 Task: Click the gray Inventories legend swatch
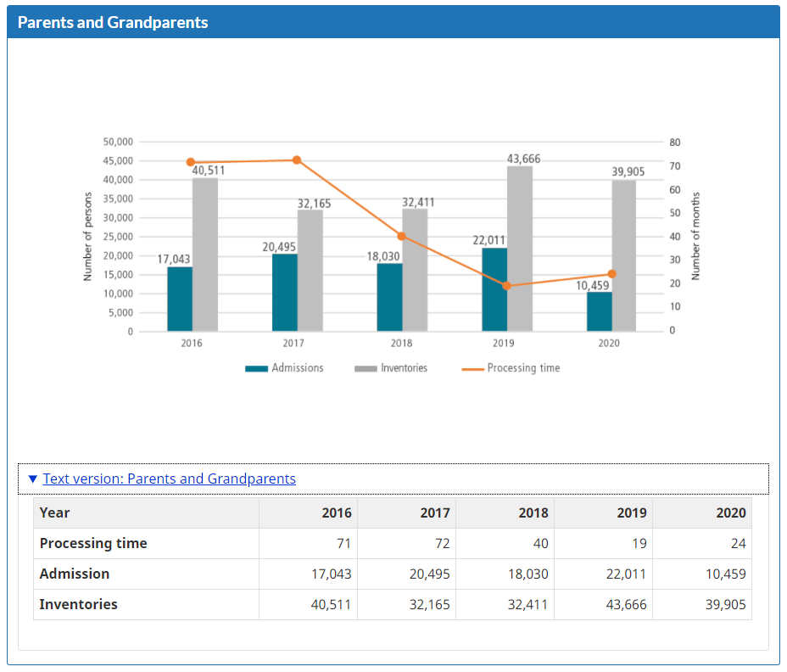coord(366,368)
